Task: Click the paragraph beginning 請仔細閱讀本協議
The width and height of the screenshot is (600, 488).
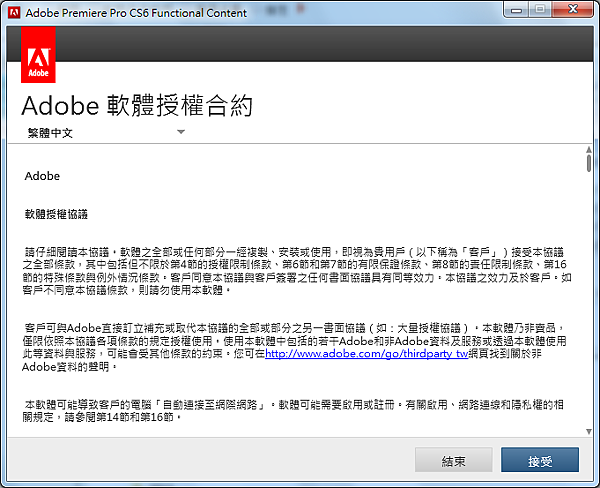Action: [297, 271]
